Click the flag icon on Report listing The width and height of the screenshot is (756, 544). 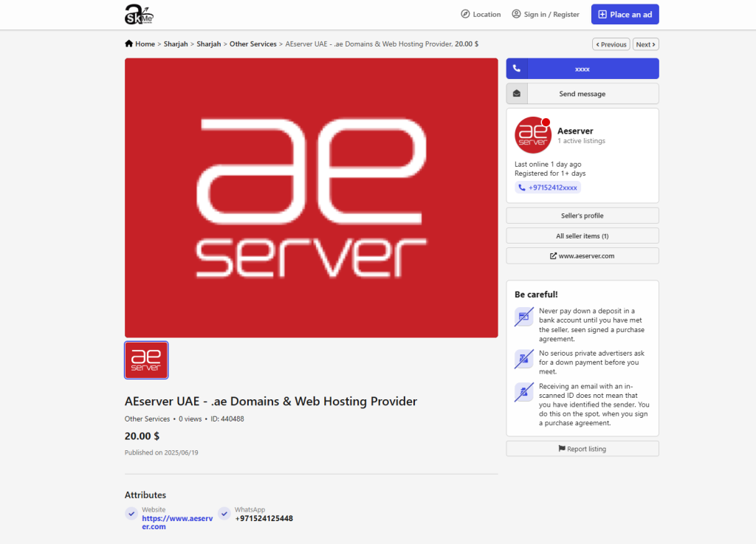pos(562,449)
